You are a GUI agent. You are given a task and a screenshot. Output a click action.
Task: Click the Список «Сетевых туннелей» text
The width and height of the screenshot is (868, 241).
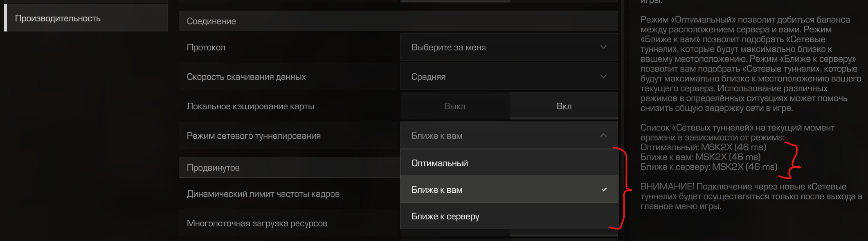(x=738, y=133)
